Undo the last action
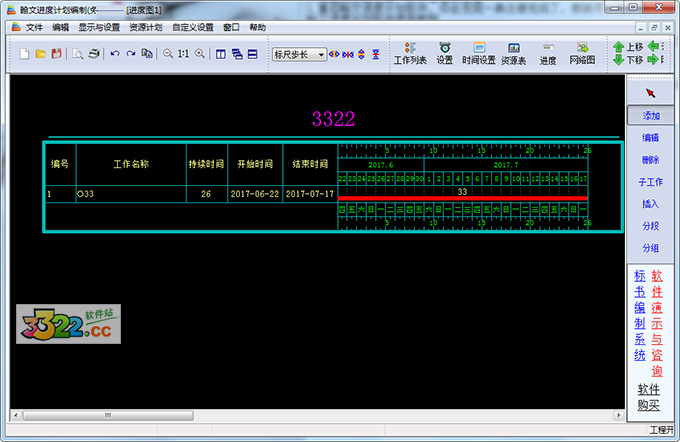The height and width of the screenshot is (442, 680). [115, 53]
